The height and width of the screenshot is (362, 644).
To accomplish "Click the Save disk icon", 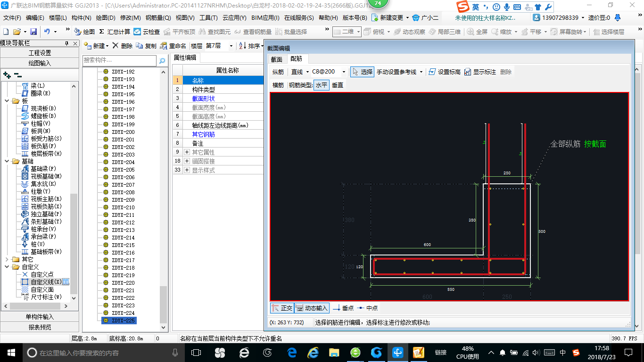I will point(33,32).
